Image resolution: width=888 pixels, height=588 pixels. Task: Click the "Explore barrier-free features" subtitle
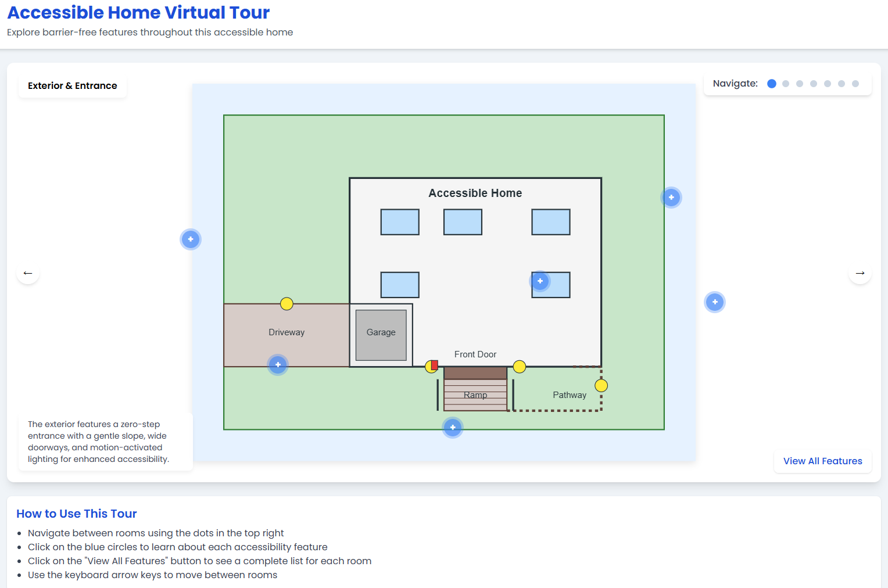pos(150,32)
